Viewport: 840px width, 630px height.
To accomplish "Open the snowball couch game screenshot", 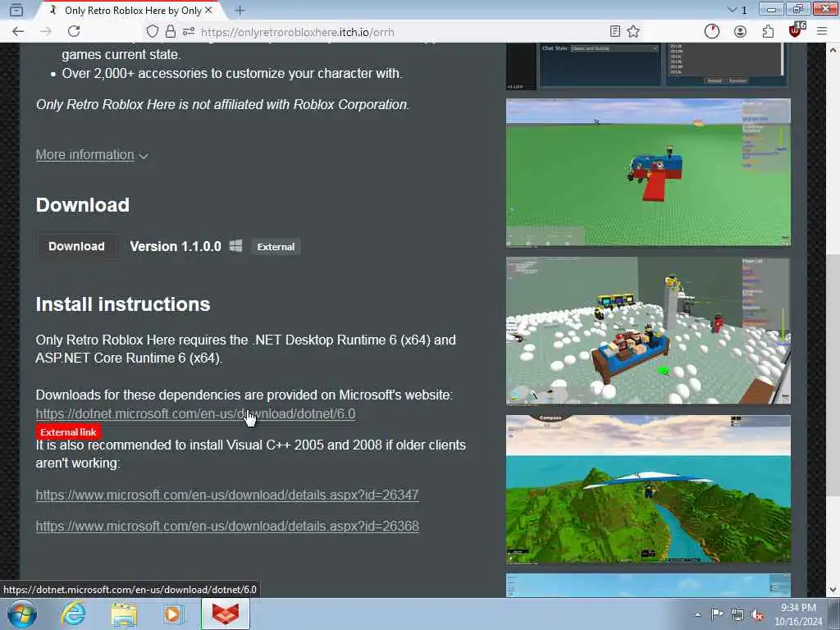I will pyautogui.click(x=648, y=331).
